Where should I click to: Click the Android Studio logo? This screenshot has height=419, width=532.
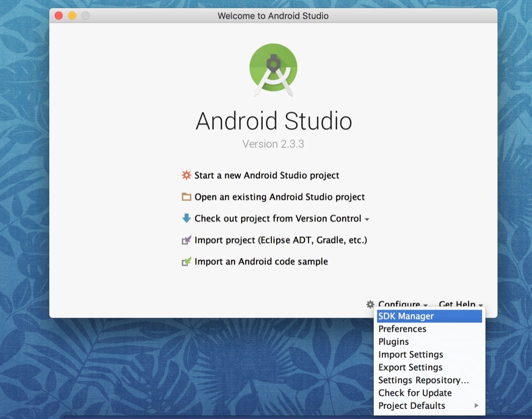point(273,69)
